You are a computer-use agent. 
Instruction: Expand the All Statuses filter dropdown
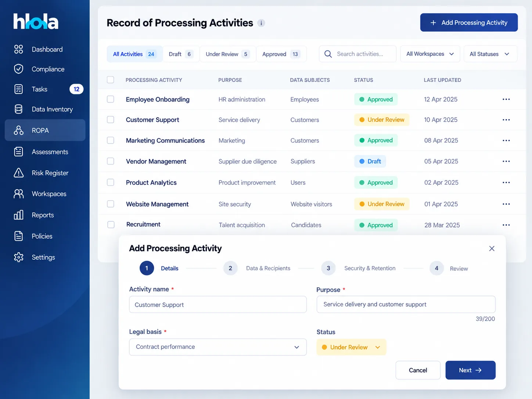[x=490, y=54]
